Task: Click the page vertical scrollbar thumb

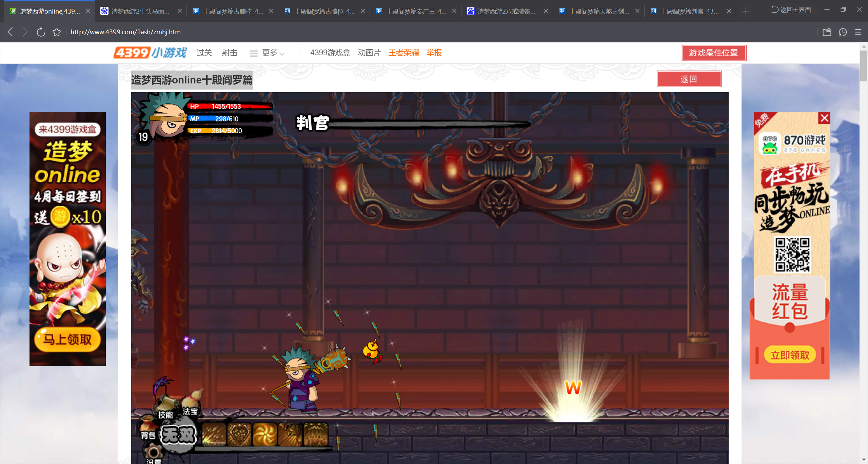Action: [864, 66]
